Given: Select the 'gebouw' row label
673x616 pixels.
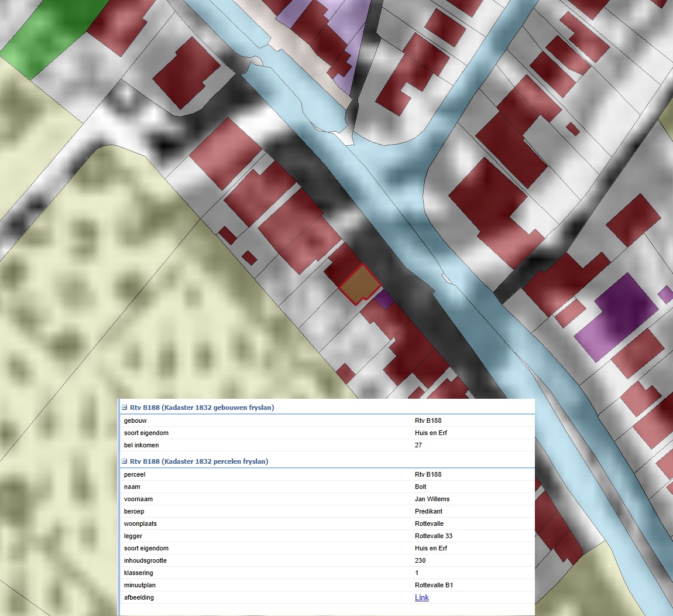Looking at the screenshot, I should coord(135,420).
